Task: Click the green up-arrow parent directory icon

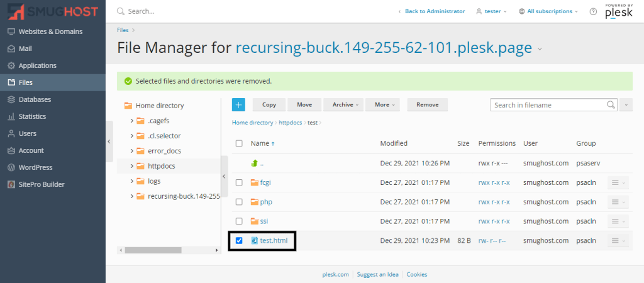Action: click(254, 164)
